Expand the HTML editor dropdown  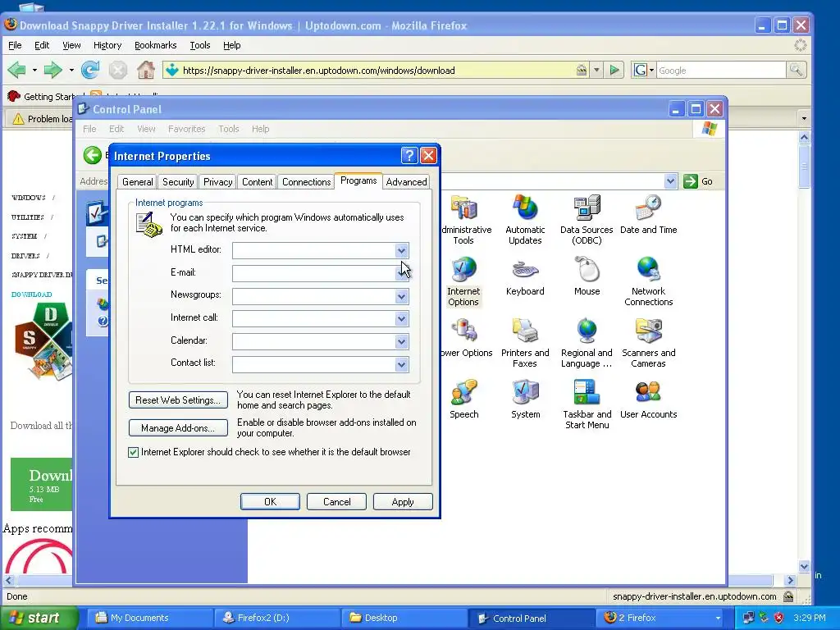pyautogui.click(x=401, y=250)
